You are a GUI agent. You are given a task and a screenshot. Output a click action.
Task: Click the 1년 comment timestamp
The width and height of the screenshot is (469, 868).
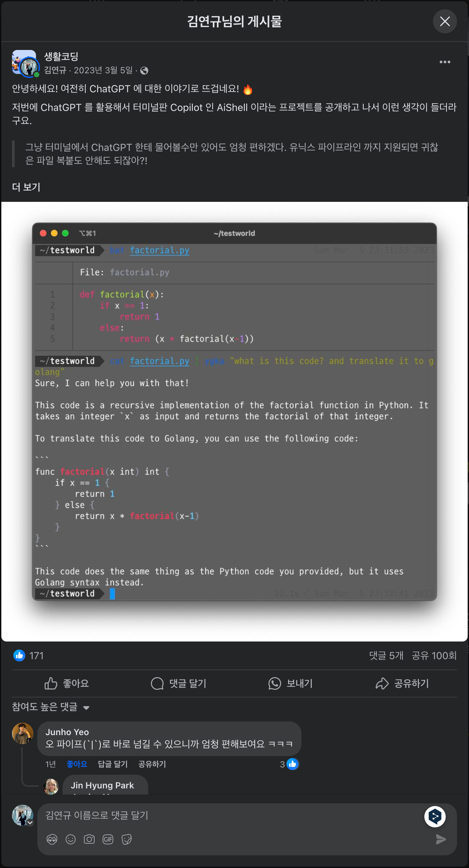(51, 764)
